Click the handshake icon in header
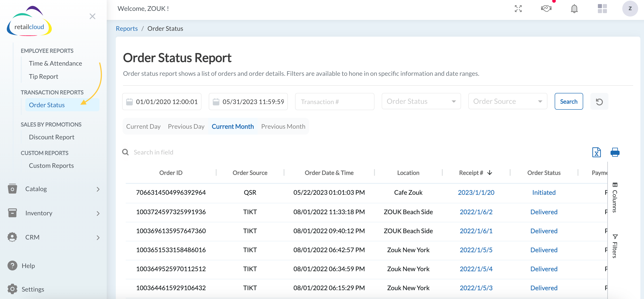This screenshot has height=299, width=644. (x=546, y=9)
